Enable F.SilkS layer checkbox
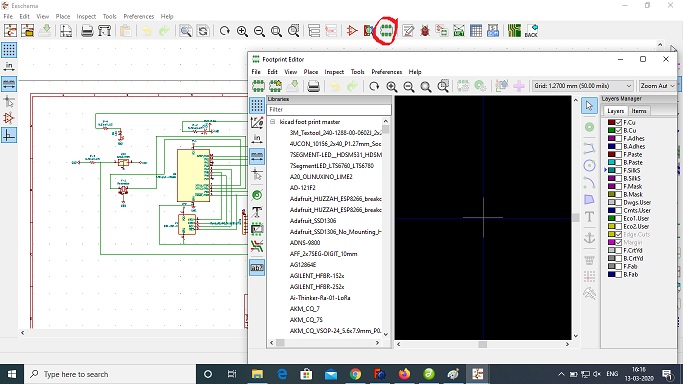This screenshot has height=384, width=683. click(x=618, y=170)
